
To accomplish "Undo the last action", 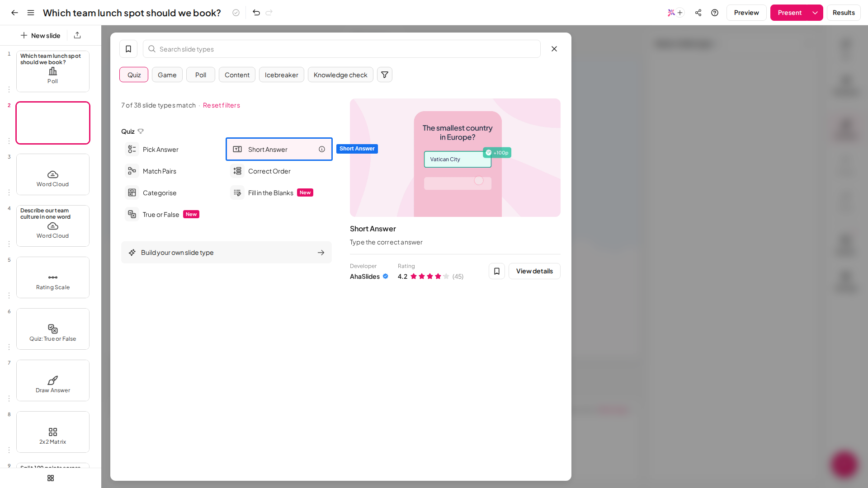I will 256,13.
